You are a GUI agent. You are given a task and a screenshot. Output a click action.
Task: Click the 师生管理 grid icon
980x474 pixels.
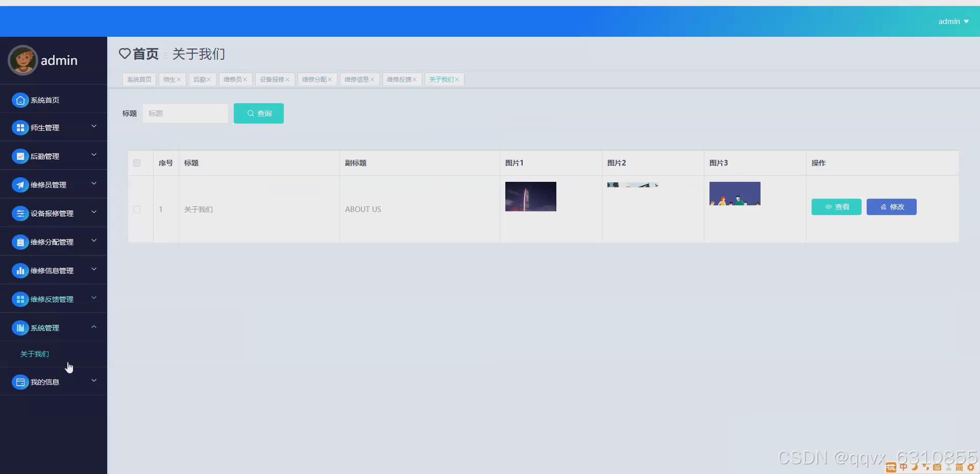20,128
